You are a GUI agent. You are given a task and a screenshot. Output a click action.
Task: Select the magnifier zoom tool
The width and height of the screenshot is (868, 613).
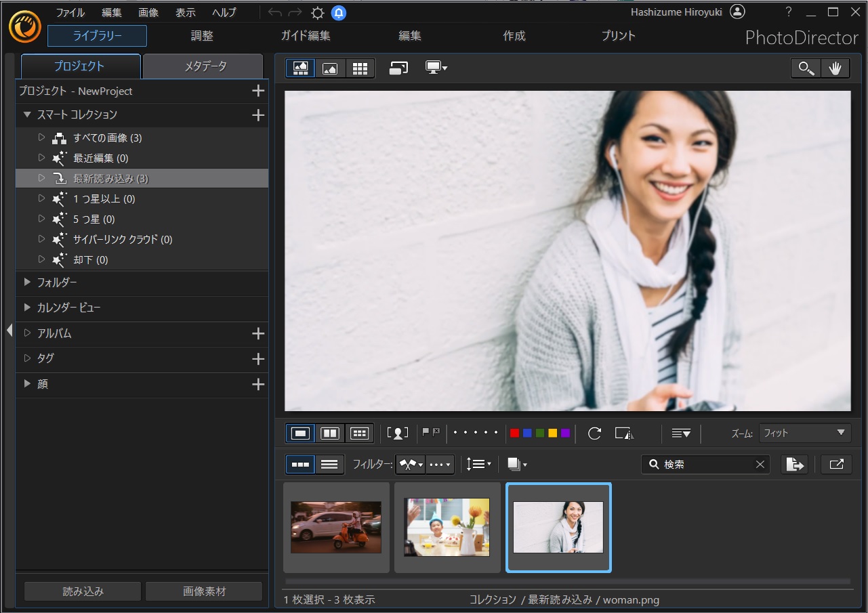tap(806, 68)
